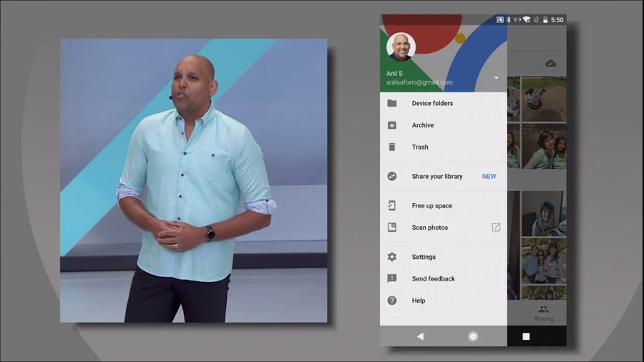The image size is (644, 362).
Task: Open the Trash menu entry
Action: point(443,147)
